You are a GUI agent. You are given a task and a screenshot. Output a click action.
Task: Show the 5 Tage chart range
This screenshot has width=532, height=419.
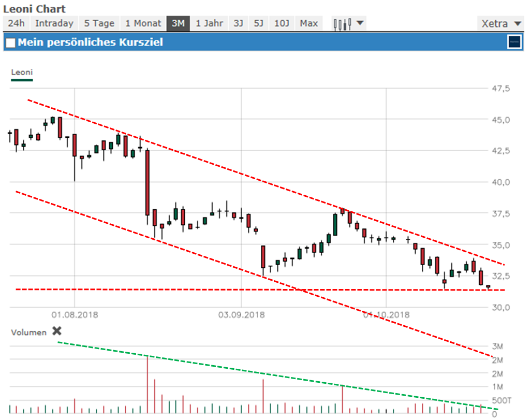pyautogui.click(x=99, y=23)
